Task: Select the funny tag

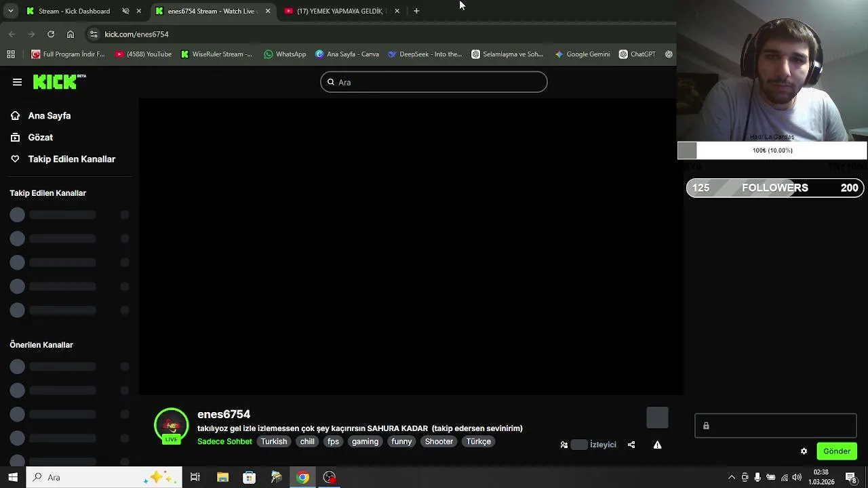Action: [401, 441]
